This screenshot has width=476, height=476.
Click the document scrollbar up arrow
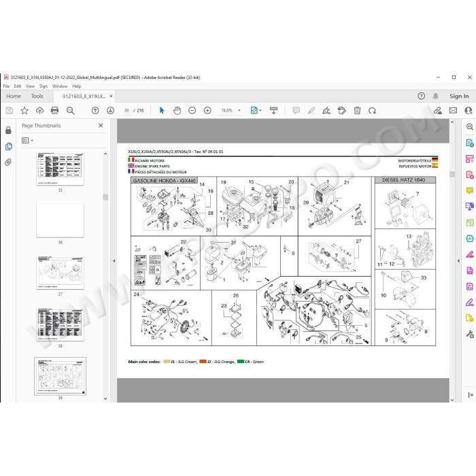coord(452,122)
